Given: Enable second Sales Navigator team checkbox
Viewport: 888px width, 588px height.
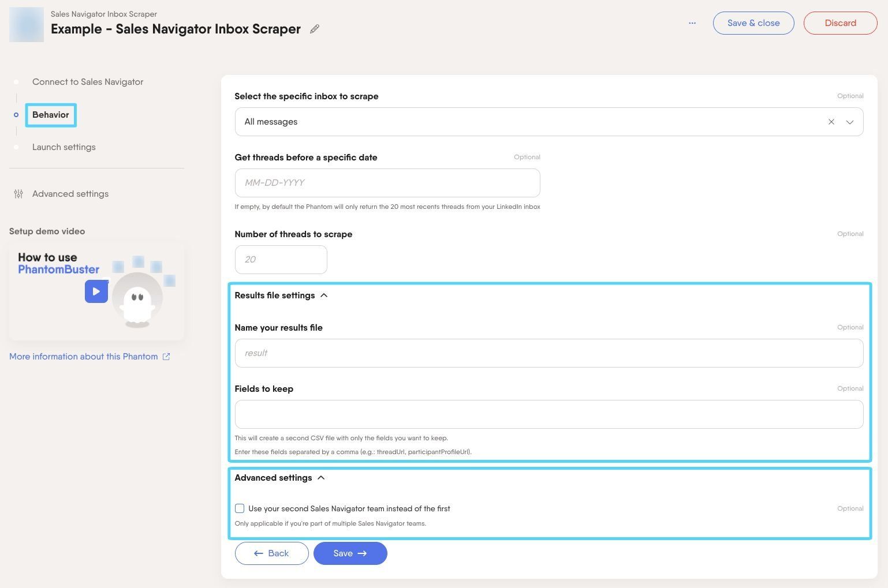Looking at the screenshot, I should [x=240, y=508].
